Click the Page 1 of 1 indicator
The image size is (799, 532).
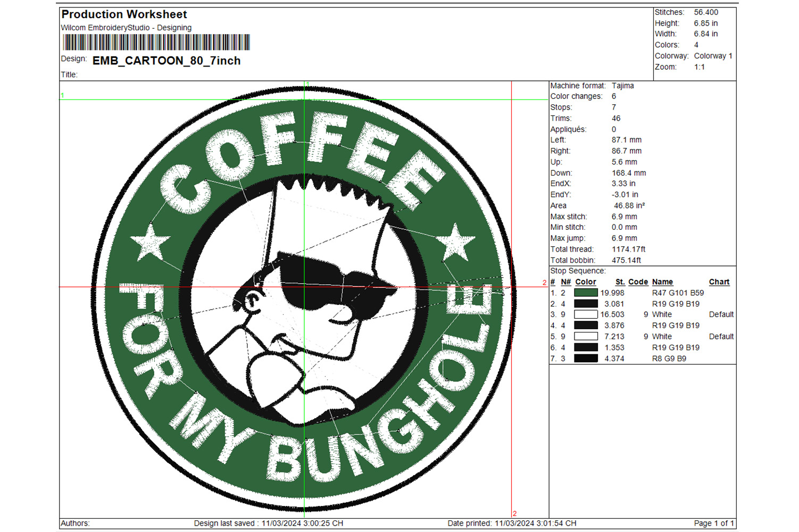click(x=713, y=523)
